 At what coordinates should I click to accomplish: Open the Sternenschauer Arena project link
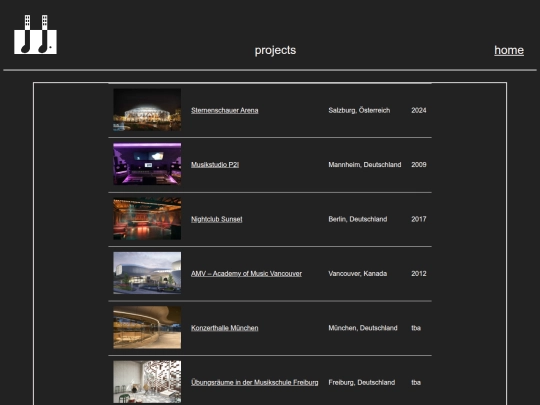click(225, 110)
